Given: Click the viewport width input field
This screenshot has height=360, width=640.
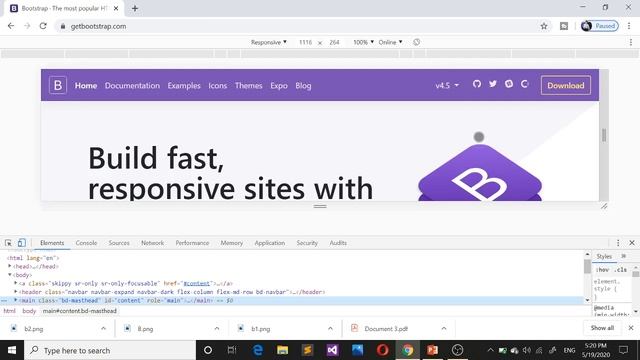Looking at the screenshot, I should (305, 42).
